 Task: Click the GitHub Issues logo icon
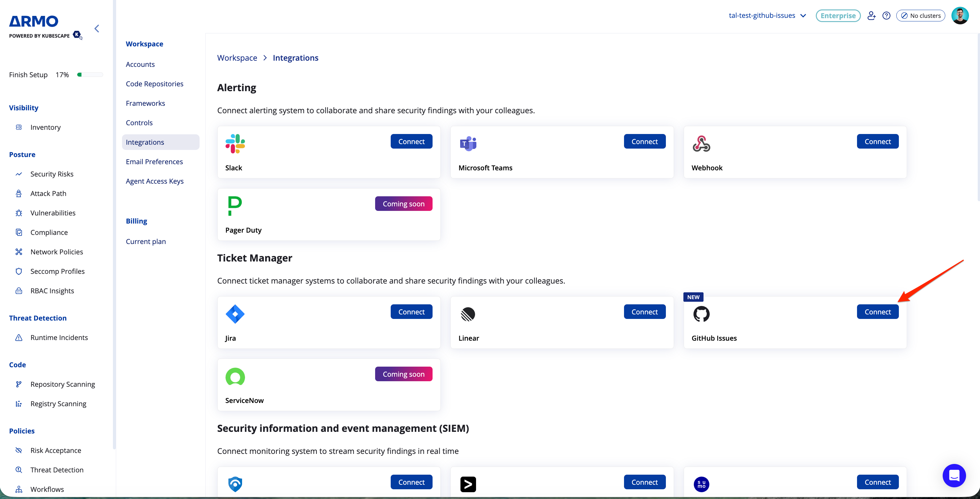point(701,314)
